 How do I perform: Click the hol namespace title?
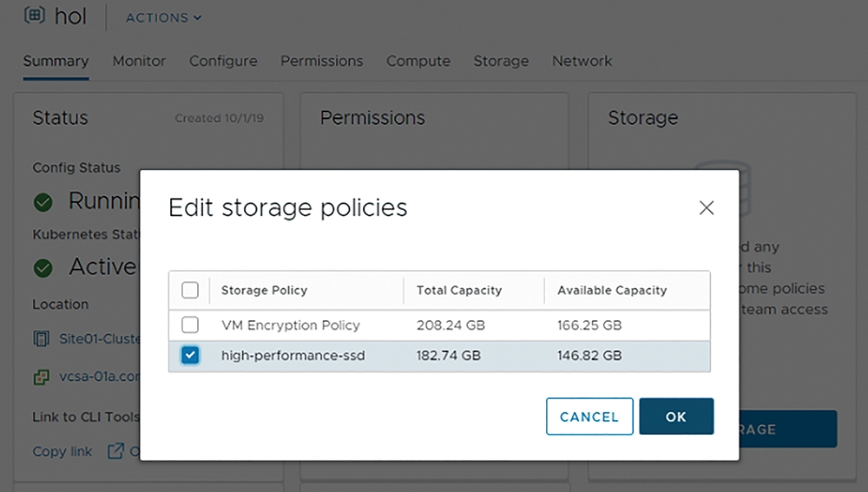70,16
